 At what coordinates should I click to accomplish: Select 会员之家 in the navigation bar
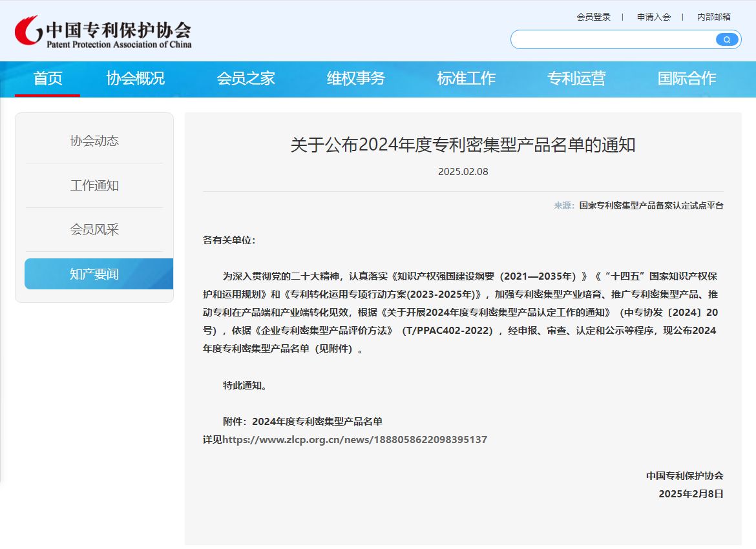pyautogui.click(x=246, y=79)
